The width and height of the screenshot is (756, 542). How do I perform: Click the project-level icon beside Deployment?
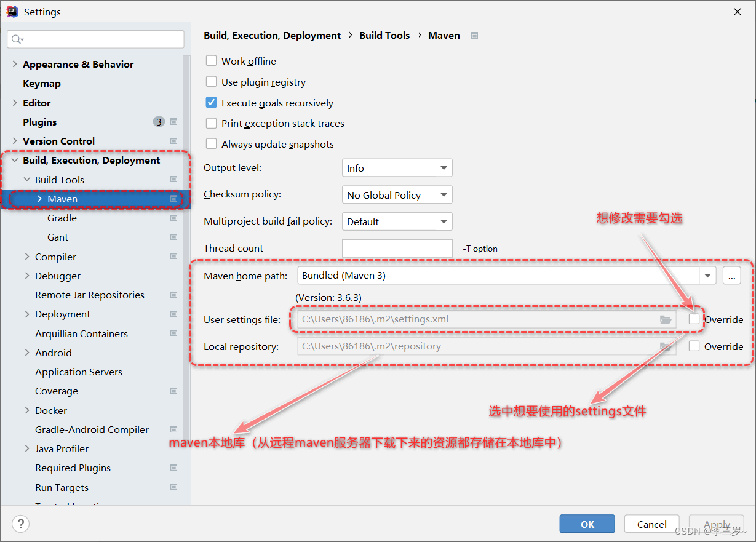[x=173, y=314]
